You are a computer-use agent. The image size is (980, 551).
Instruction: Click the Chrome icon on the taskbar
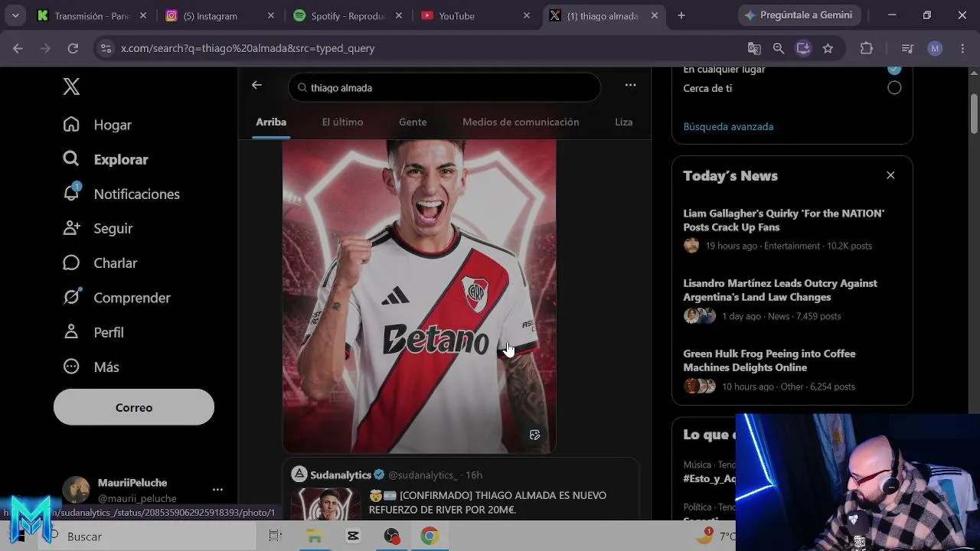coord(430,536)
